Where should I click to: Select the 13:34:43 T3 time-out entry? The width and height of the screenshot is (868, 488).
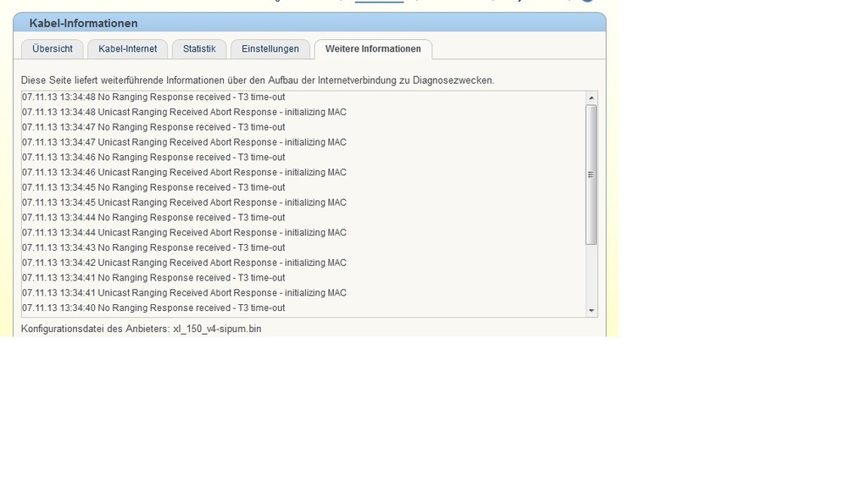tap(153, 248)
